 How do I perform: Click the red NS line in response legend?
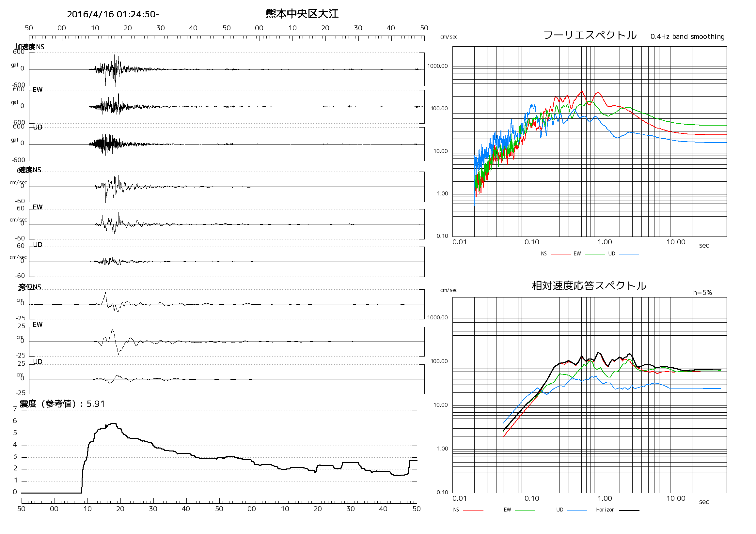[473, 510]
